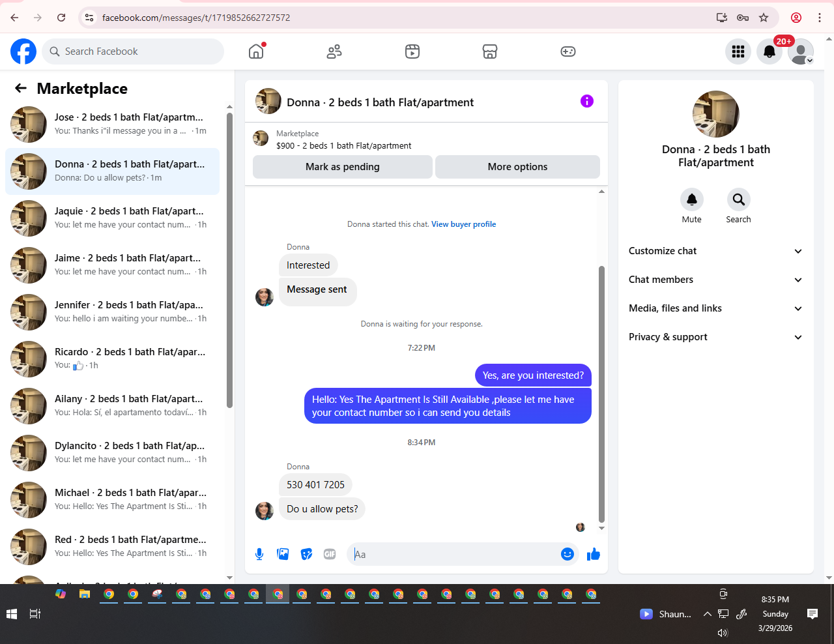Click the Search Facebook field
Viewport: 834px width, 644px height.
coord(133,51)
